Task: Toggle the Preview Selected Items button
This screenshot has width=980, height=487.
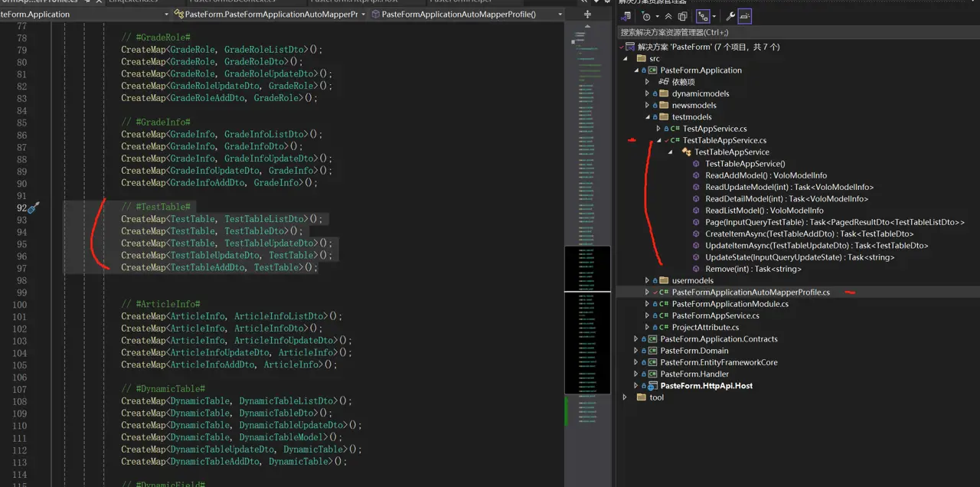Action: [x=745, y=16]
